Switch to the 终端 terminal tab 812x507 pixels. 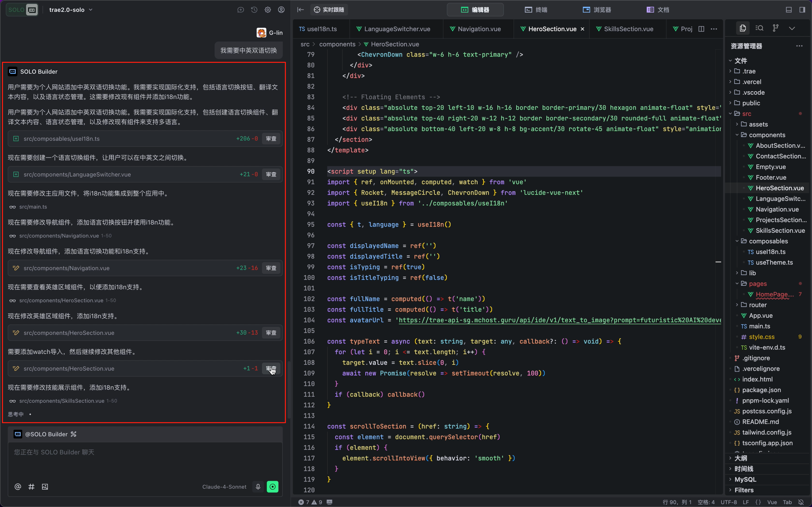[x=536, y=10]
